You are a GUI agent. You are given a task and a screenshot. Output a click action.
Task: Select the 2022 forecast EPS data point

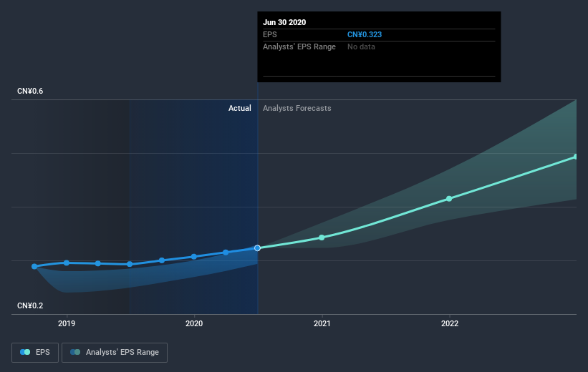[x=449, y=199]
